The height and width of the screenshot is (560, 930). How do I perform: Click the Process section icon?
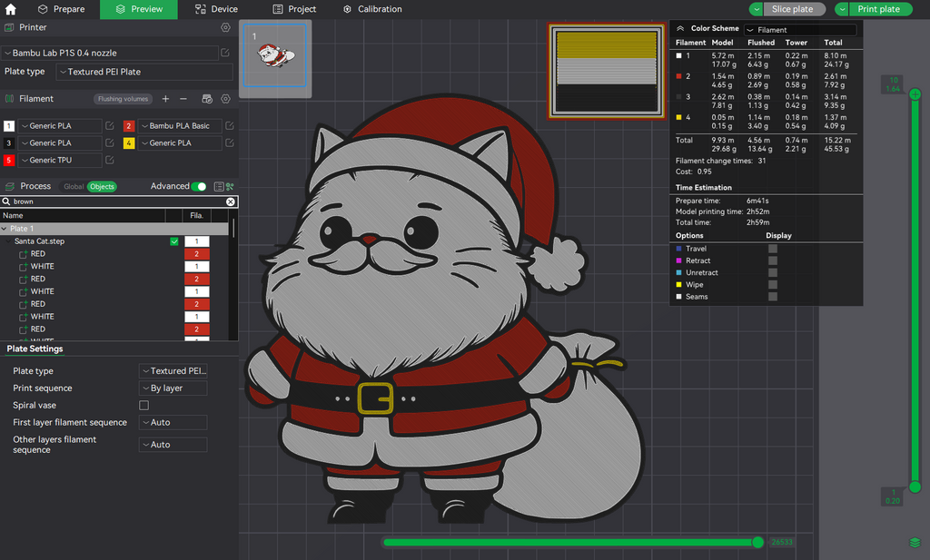[9, 186]
